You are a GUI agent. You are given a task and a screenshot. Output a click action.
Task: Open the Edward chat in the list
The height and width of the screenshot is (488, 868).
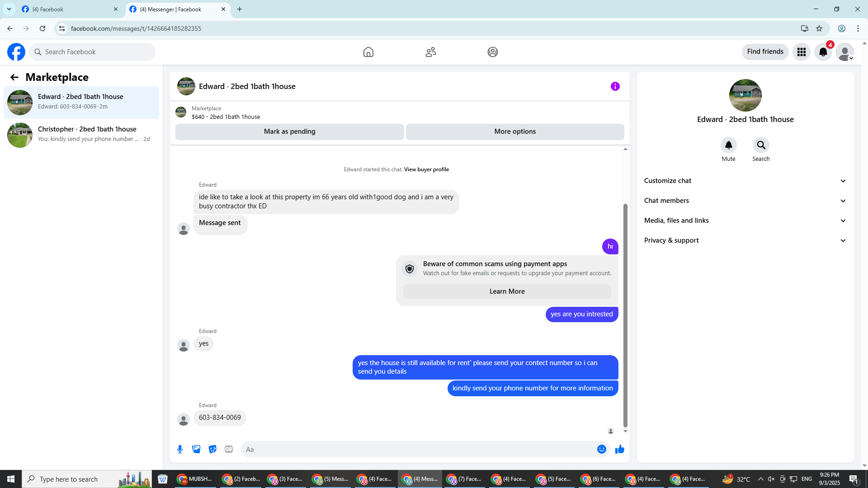coord(81,102)
